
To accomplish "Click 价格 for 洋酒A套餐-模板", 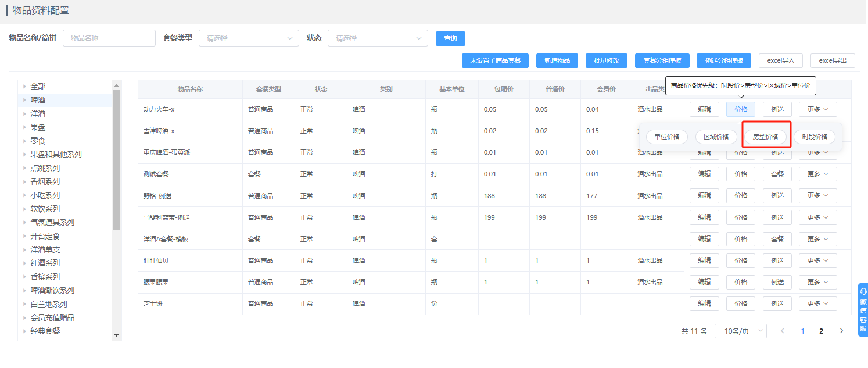I will click(x=741, y=239).
